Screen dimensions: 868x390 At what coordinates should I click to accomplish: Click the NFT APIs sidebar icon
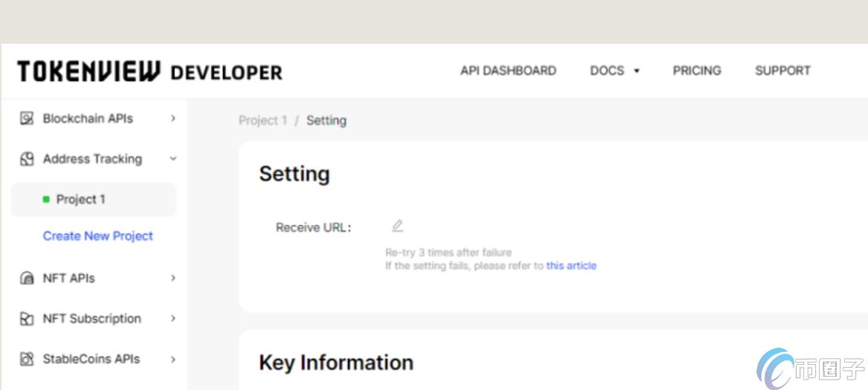(27, 279)
